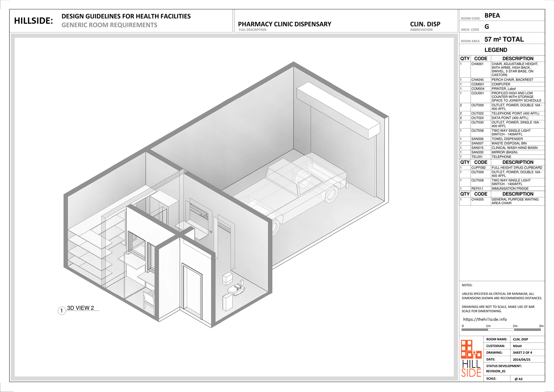Click the overhead box above the garage opening
554x392 pixels.
coord(337,110)
